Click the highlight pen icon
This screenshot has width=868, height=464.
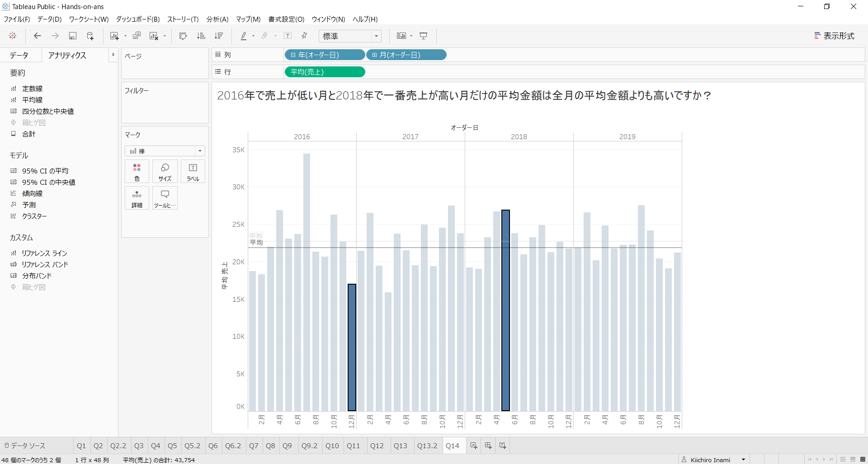tap(244, 36)
